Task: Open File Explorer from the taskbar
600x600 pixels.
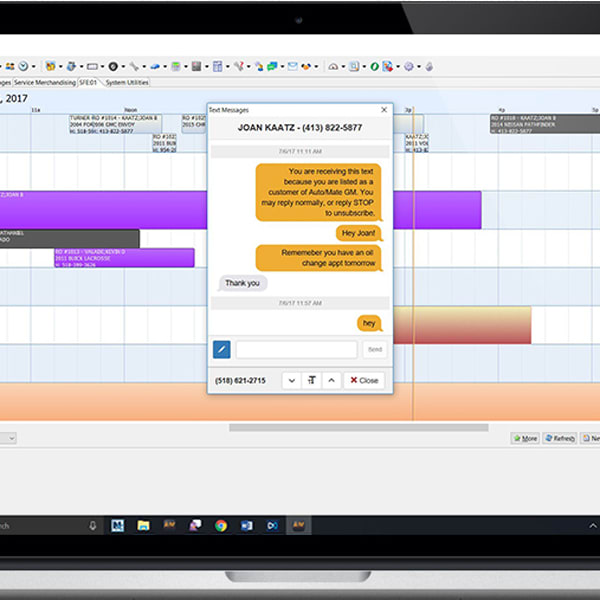Action: [143, 525]
